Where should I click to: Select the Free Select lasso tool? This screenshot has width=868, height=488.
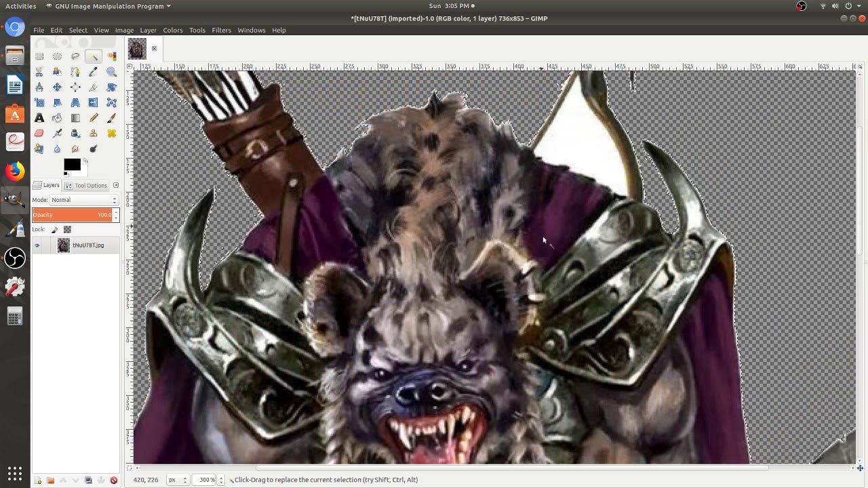(x=75, y=56)
